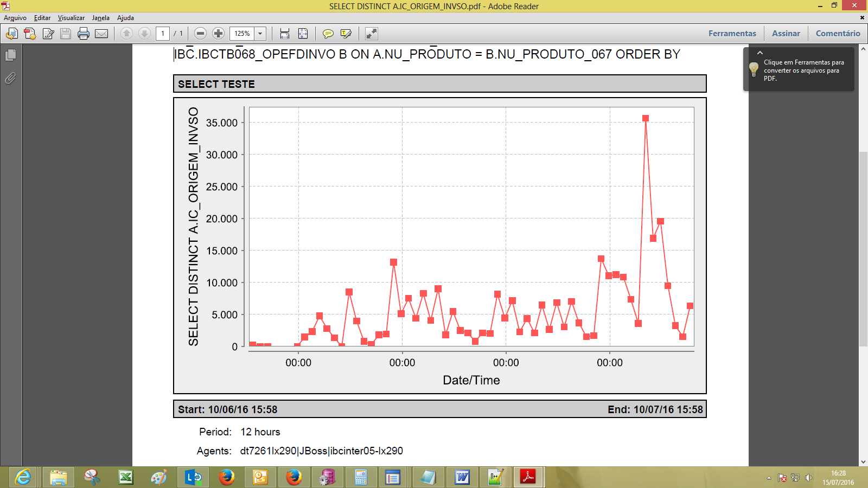Select the highlight text tool
The height and width of the screenshot is (488, 868).
click(x=347, y=34)
